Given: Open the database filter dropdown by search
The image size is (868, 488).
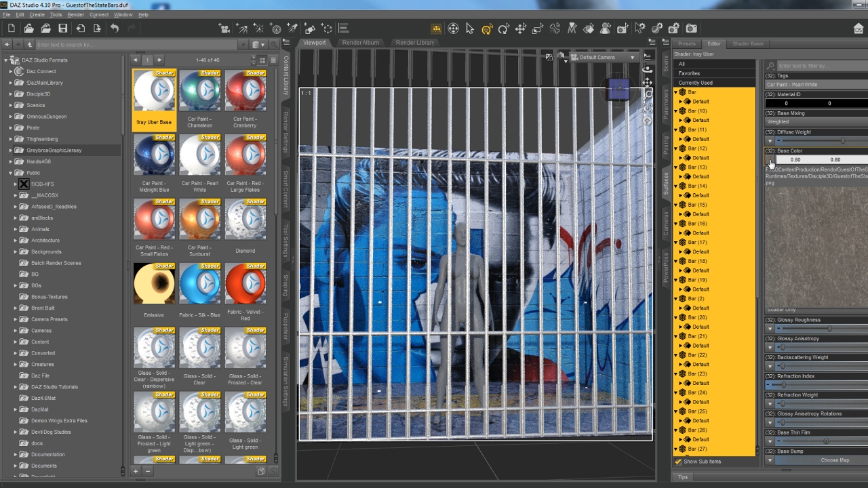Looking at the screenshot, I should pyautogui.click(x=259, y=45).
